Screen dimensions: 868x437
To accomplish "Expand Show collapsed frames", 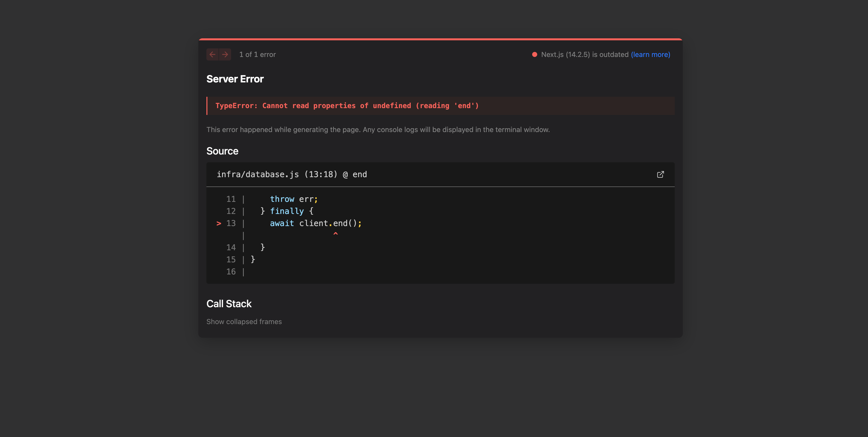I will 244,322.
